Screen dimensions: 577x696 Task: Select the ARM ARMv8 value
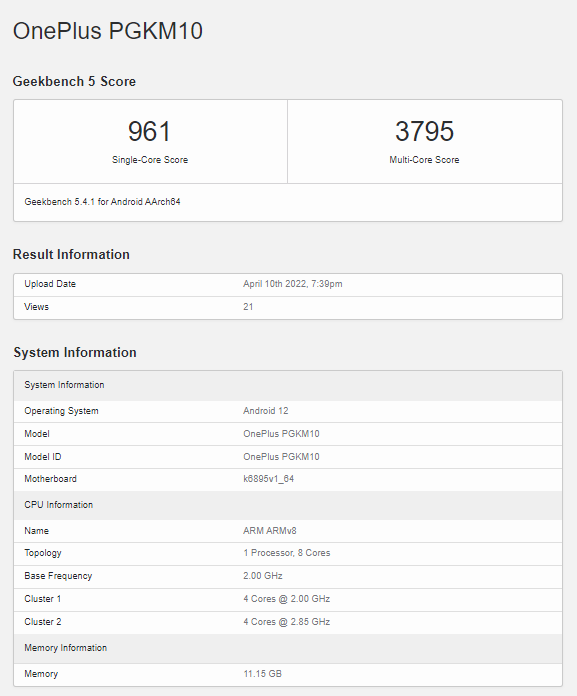[270, 531]
